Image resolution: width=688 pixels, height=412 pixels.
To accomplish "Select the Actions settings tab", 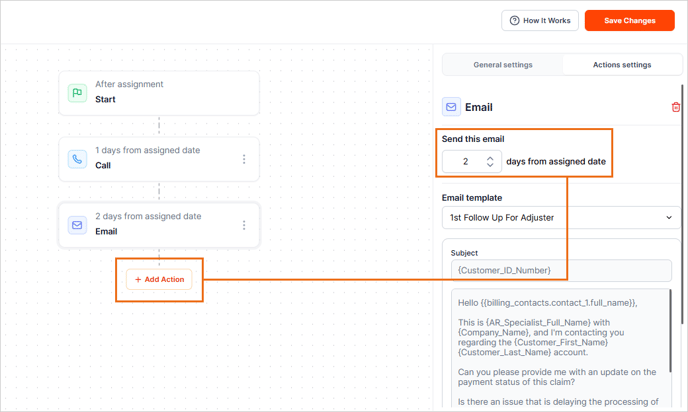I will point(621,65).
